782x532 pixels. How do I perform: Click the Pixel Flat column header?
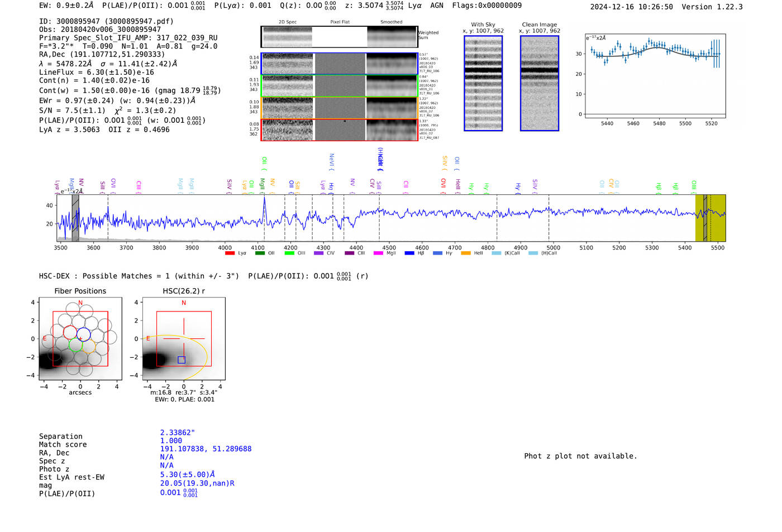[340, 22]
